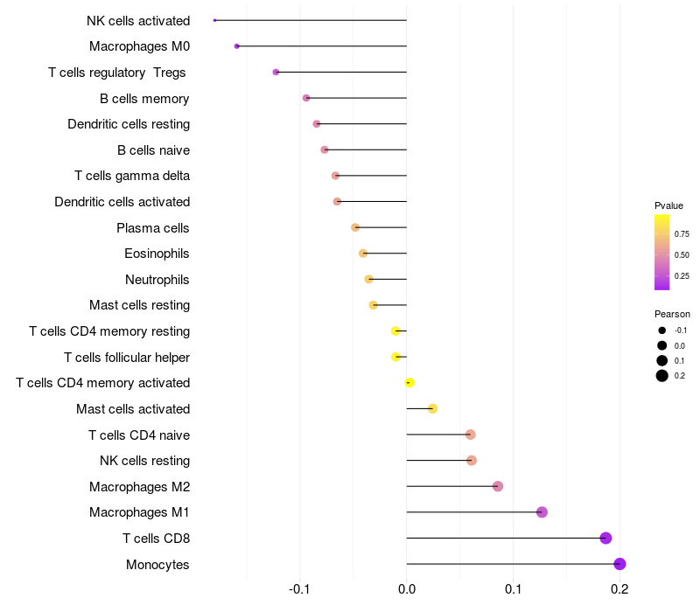Click the Pearson 0.2 legend circle
Screen dimensions: 700x612
click(661, 376)
